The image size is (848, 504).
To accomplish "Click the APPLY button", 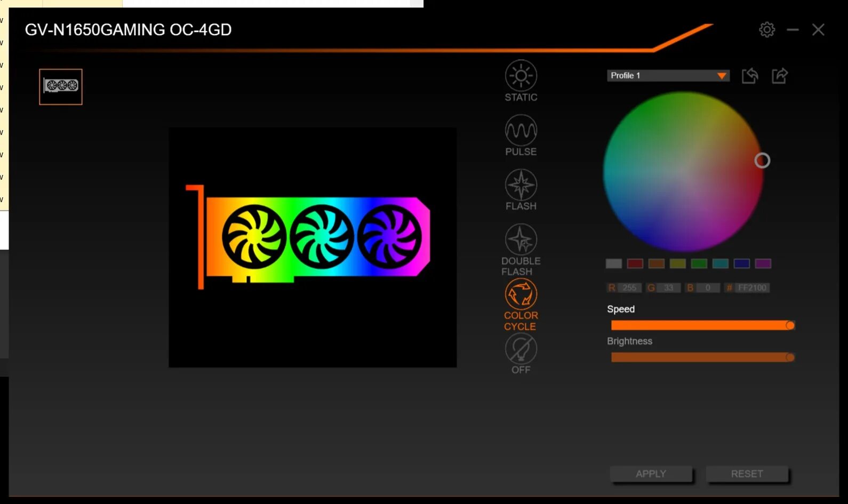I will coord(651,474).
